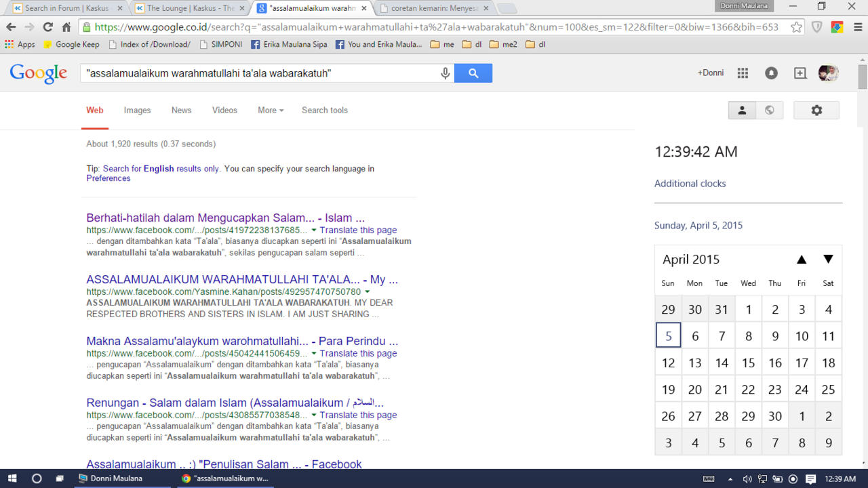Reload the current Google page
Screen dimensions: 868x488
[x=47, y=27]
